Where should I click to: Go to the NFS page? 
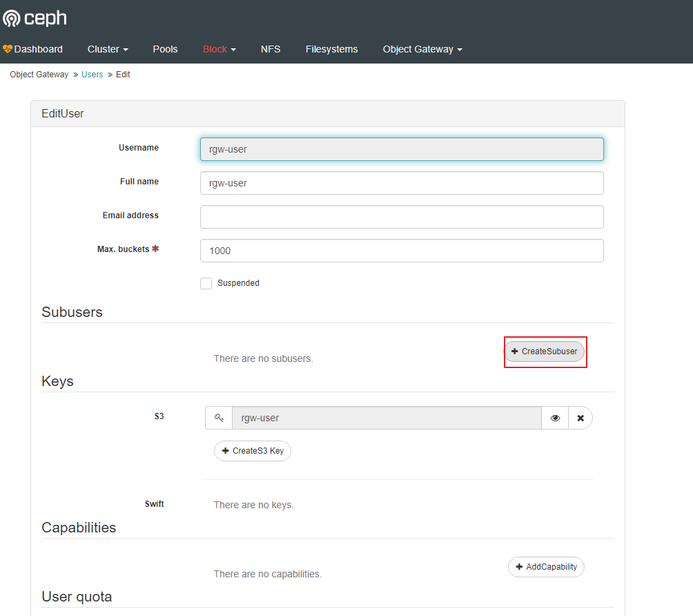click(270, 49)
